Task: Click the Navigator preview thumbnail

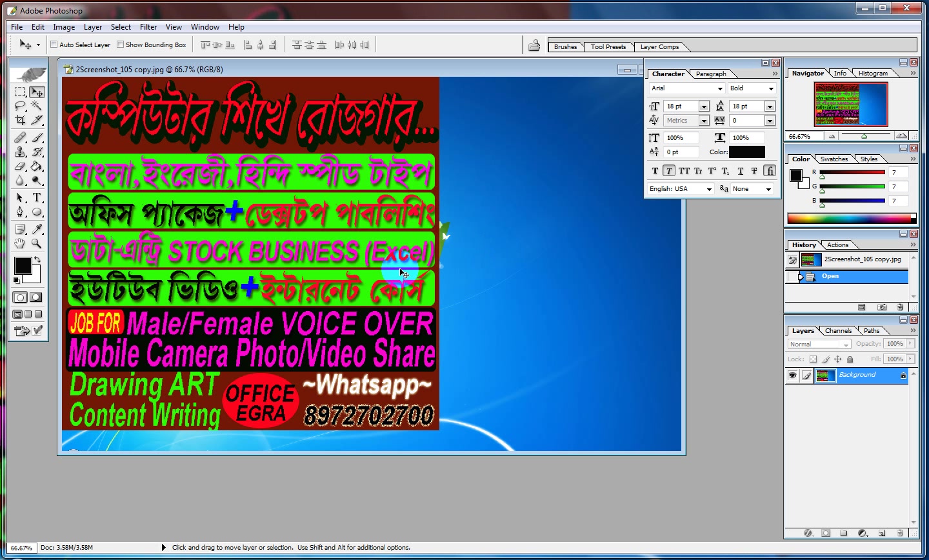Action: tap(851, 105)
